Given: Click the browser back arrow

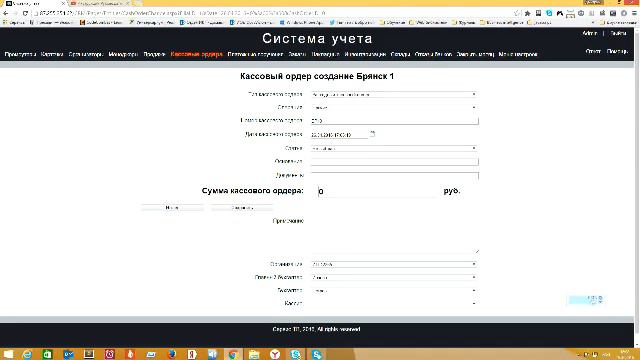Looking at the screenshot, I should [6, 13].
